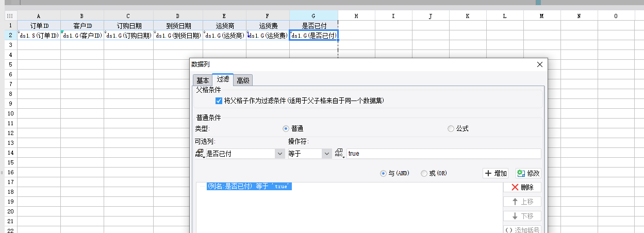
Task: Switch to the 过滤 tab
Action: [x=223, y=79]
